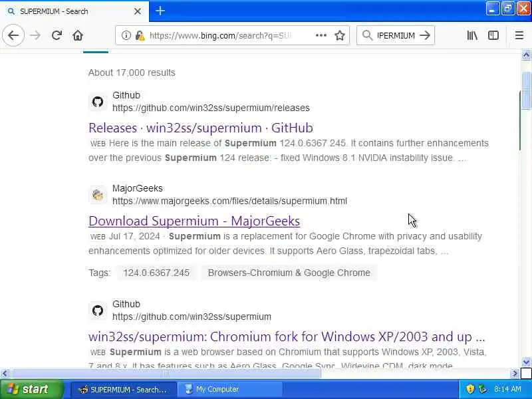The width and height of the screenshot is (532, 399).
Task: Bookmark this page with star icon
Action: (x=340, y=35)
